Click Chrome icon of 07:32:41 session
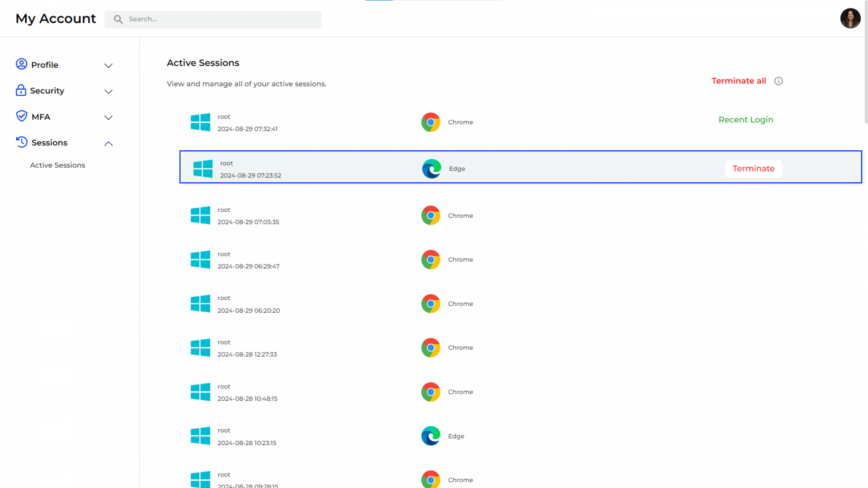The height and width of the screenshot is (488, 868). tap(431, 122)
